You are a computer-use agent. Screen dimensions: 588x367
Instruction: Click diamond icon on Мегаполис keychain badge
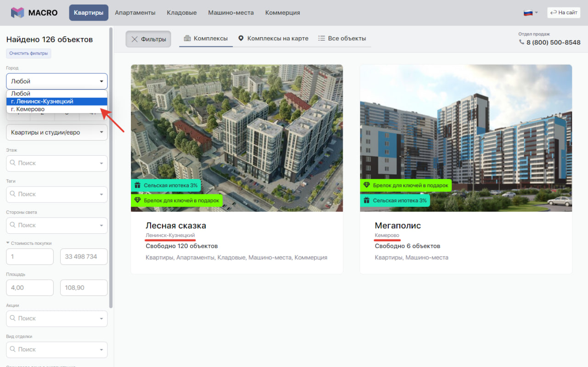pos(367,185)
